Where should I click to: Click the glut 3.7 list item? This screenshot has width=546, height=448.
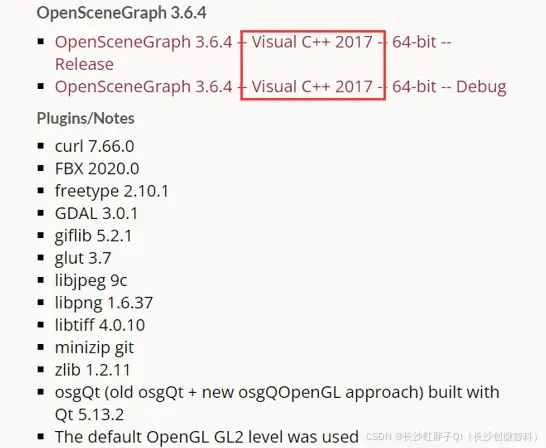click(83, 258)
